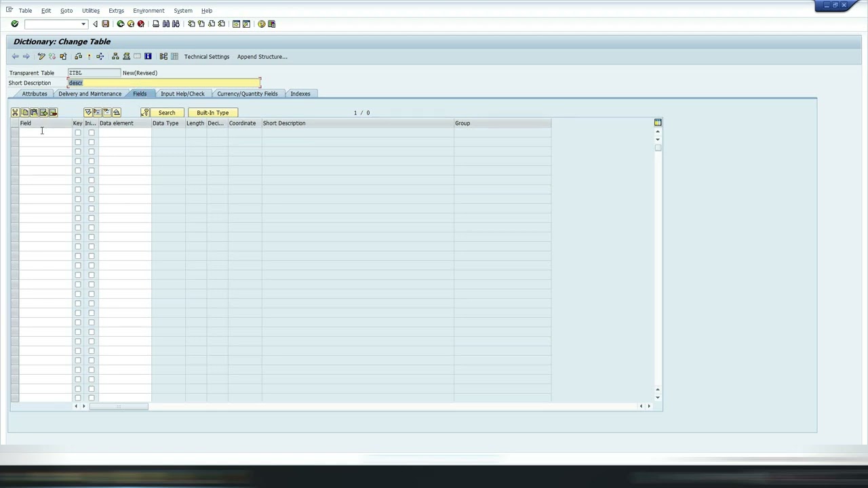The image size is (868, 488).
Task: Click the Copy icon above table
Action: point(24,113)
